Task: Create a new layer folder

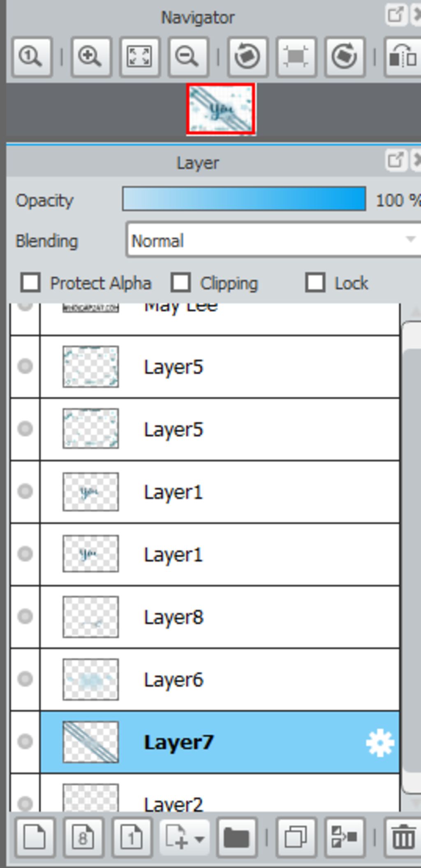Action: (236, 837)
